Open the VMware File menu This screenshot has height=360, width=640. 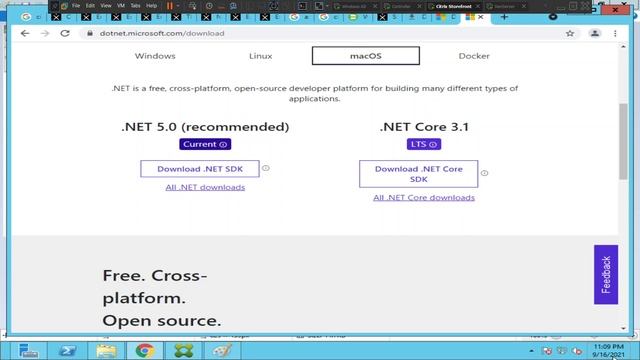click(76, 6)
